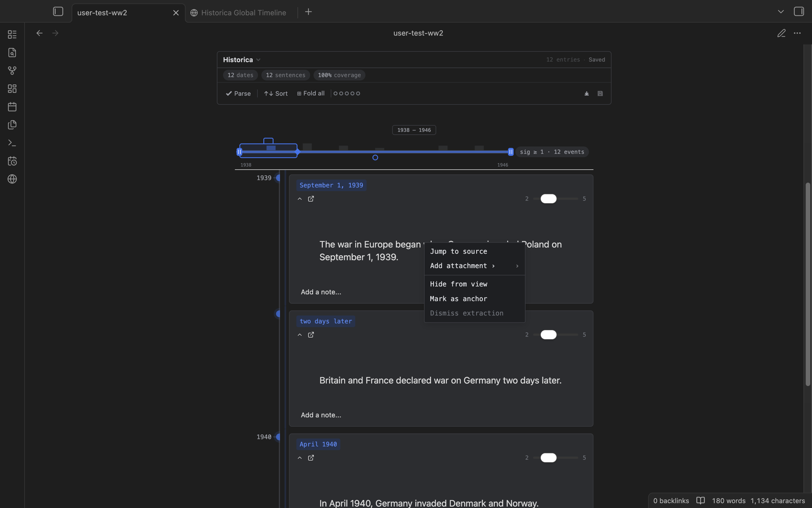Click the circle marker below the timeline bar
812x508 pixels.
tap(375, 157)
